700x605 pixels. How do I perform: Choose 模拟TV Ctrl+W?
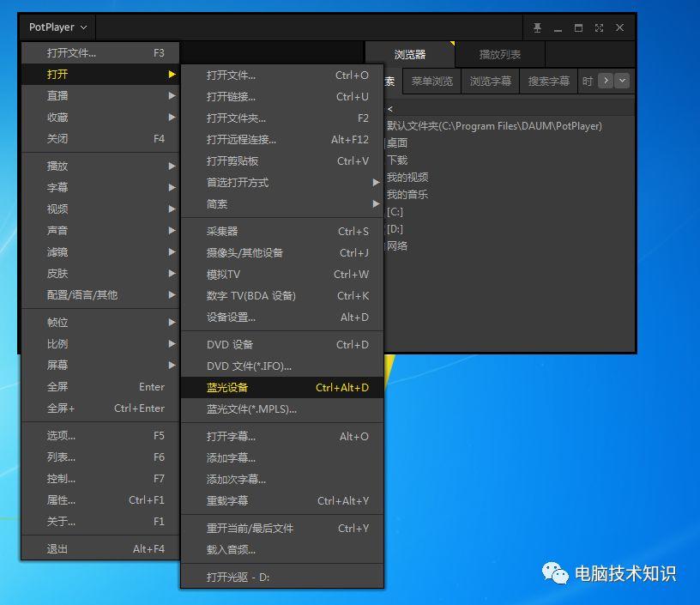(x=282, y=274)
